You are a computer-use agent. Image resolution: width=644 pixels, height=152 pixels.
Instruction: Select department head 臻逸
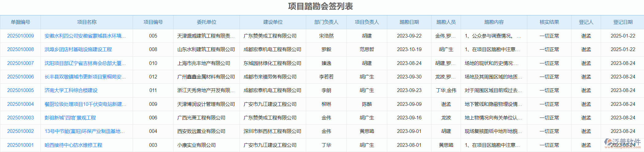[x=326, y=63]
